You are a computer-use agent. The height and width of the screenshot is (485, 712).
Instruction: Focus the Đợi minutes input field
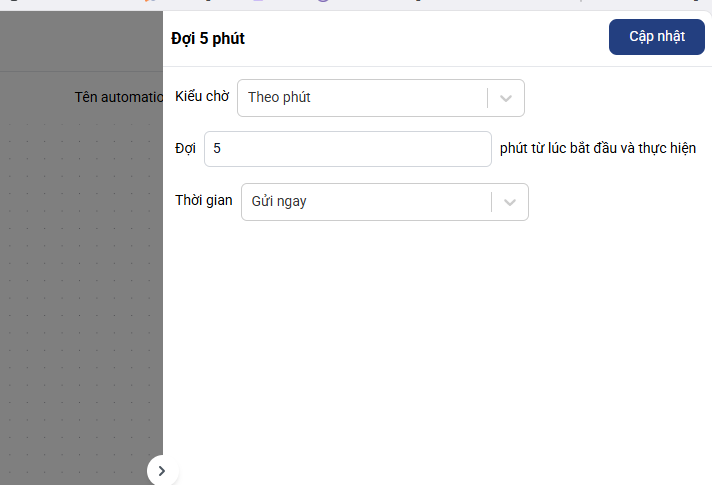(347, 149)
